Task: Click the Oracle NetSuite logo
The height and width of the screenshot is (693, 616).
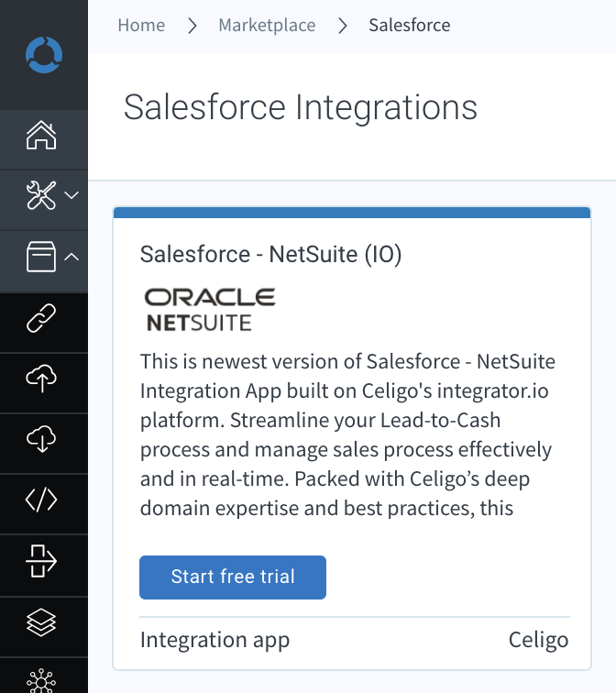Action: point(210,310)
